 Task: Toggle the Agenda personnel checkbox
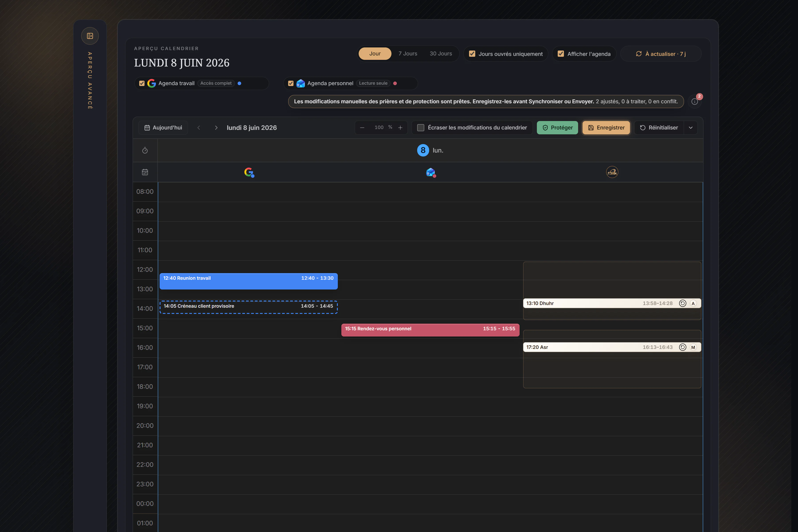point(291,84)
